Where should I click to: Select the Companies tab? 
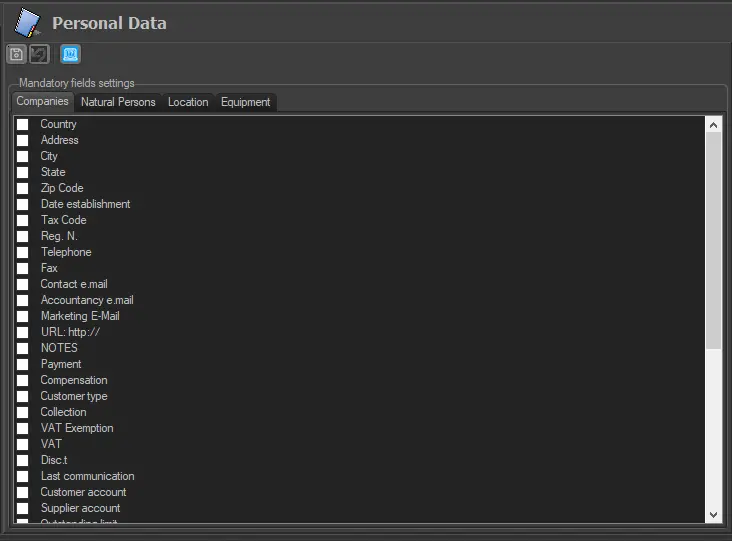[42, 102]
